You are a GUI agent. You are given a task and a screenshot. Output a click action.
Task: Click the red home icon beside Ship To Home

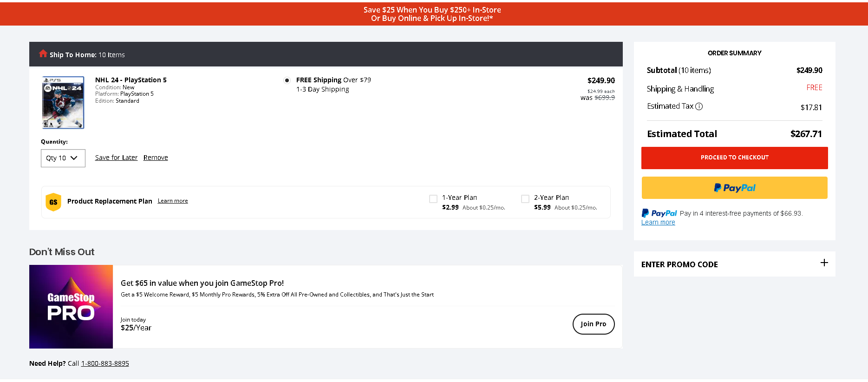pos(43,53)
